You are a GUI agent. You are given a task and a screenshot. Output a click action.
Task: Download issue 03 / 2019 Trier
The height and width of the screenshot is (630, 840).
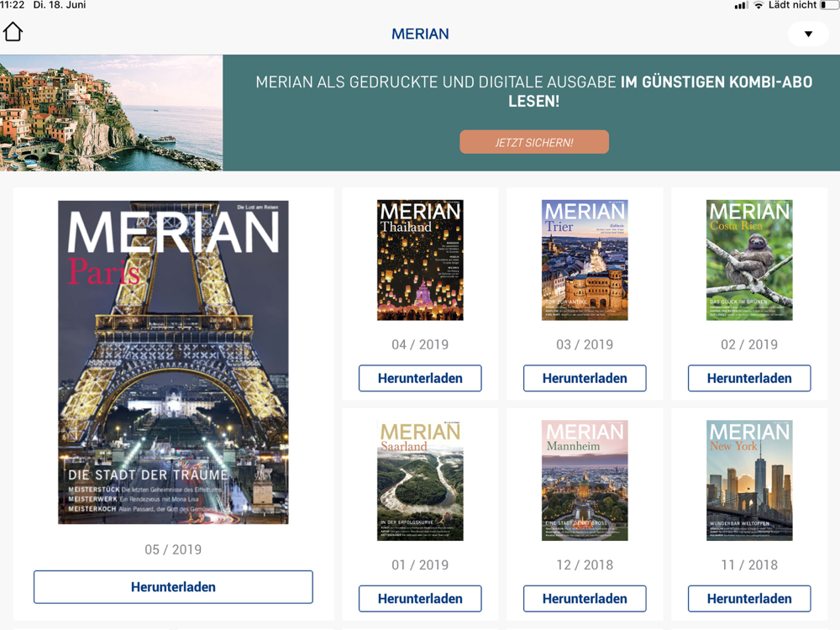(x=585, y=378)
